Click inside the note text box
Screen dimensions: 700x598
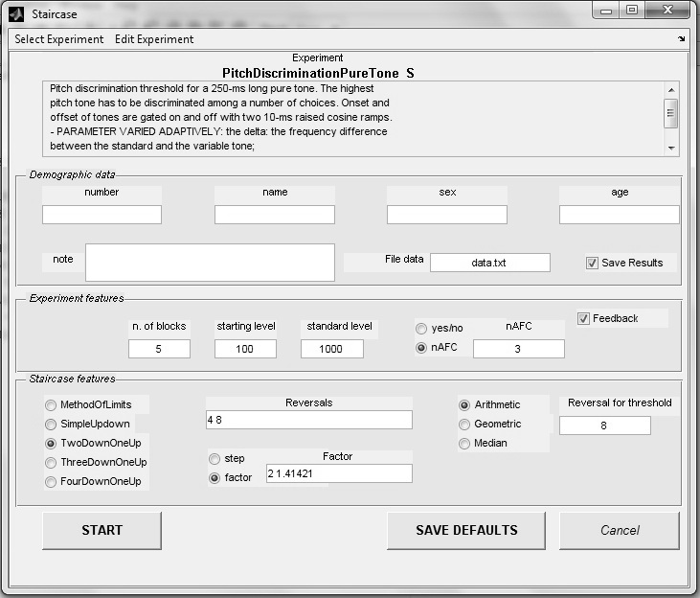tap(210, 263)
